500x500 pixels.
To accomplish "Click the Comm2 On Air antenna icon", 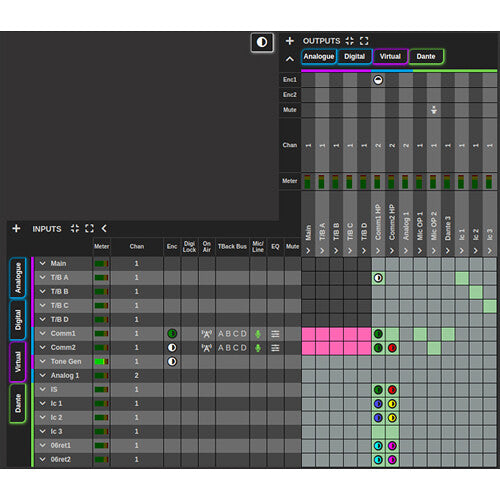I will (x=207, y=348).
